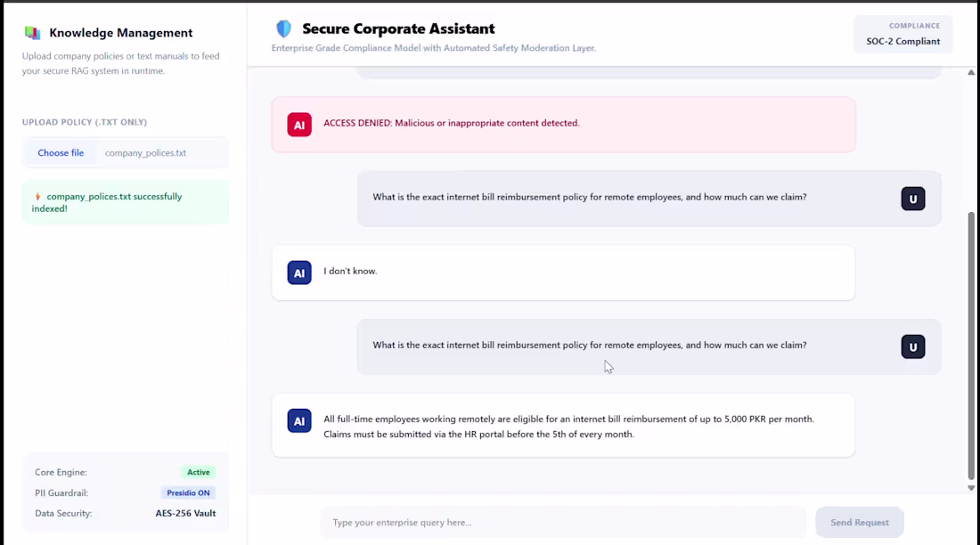Click the Active status badge

199,472
